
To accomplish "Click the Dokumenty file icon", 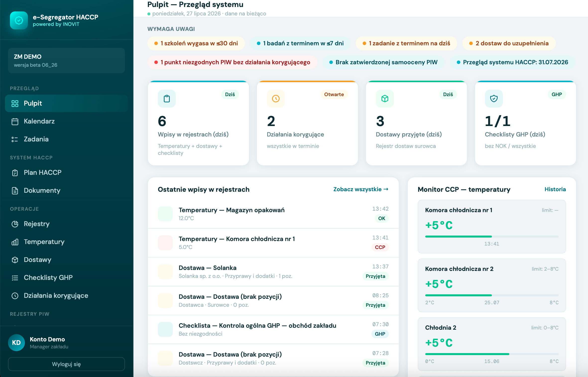I will point(15,190).
